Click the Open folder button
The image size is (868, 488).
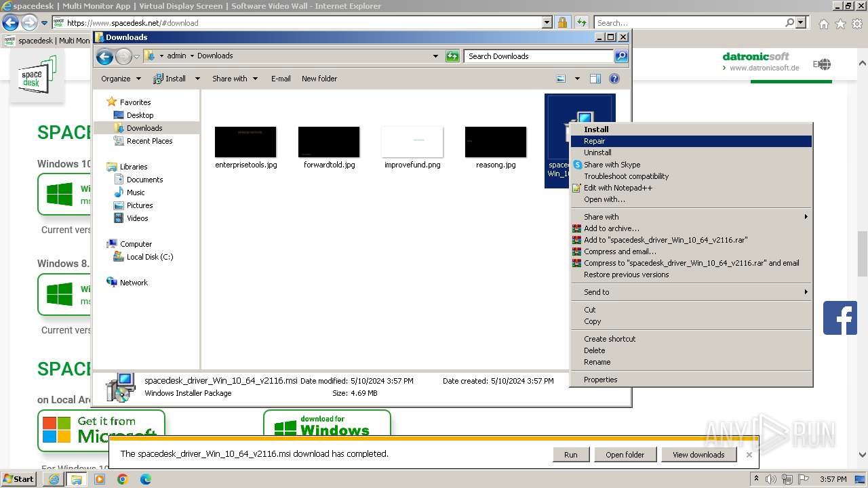point(625,455)
